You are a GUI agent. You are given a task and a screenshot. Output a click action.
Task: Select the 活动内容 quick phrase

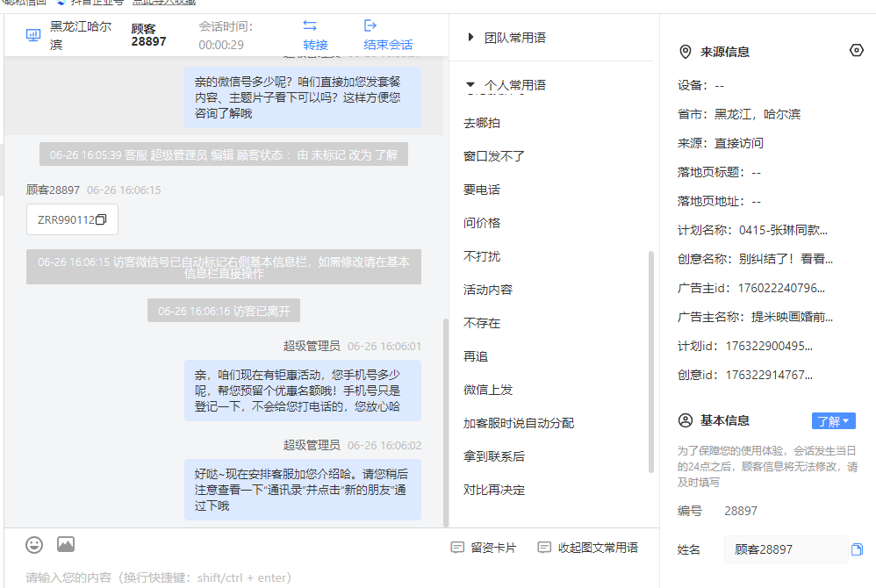[x=488, y=290]
